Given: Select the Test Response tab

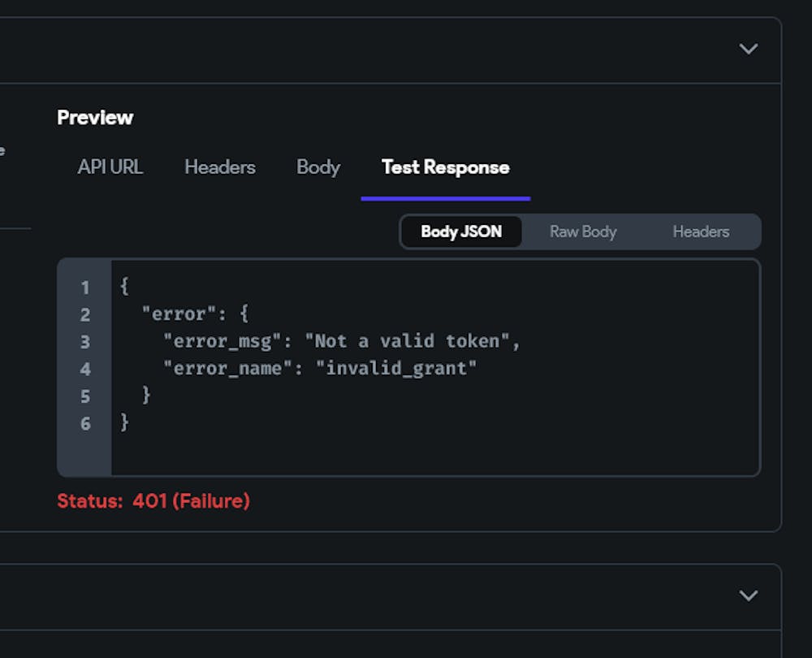Looking at the screenshot, I should click(445, 167).
